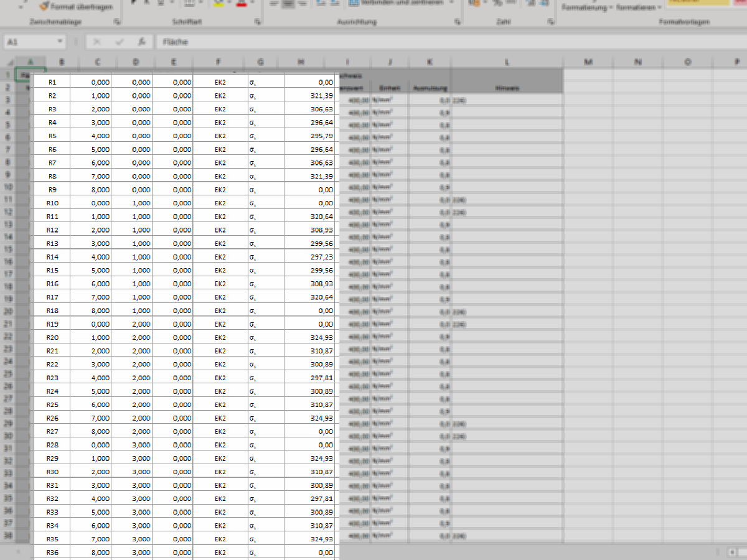Select column header M
This screenshot has width=747, height=560.
(588, 62)
